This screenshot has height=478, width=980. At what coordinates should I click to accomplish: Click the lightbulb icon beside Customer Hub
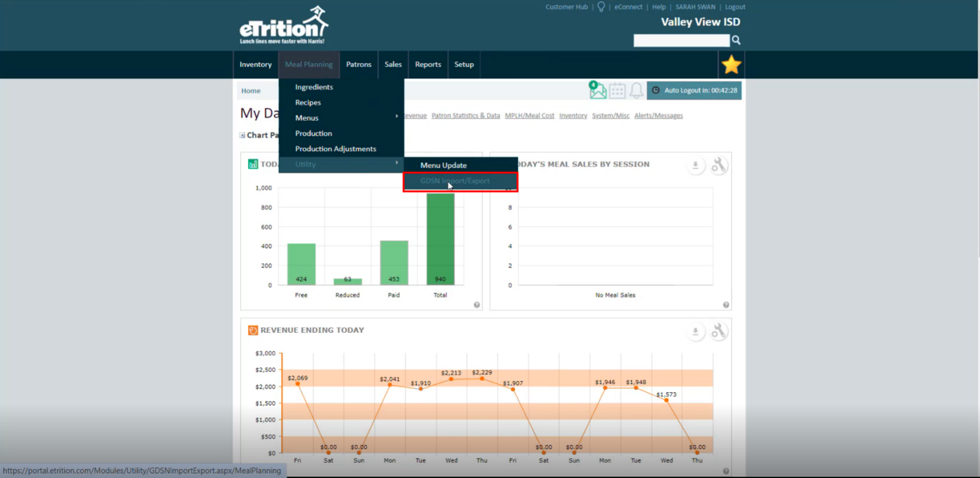(601, 7)
